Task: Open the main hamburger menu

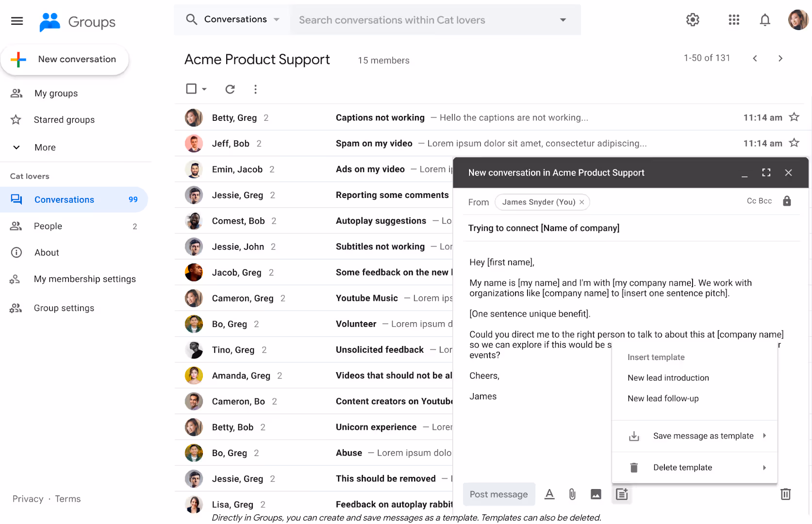Action: [x=17, y=21]
